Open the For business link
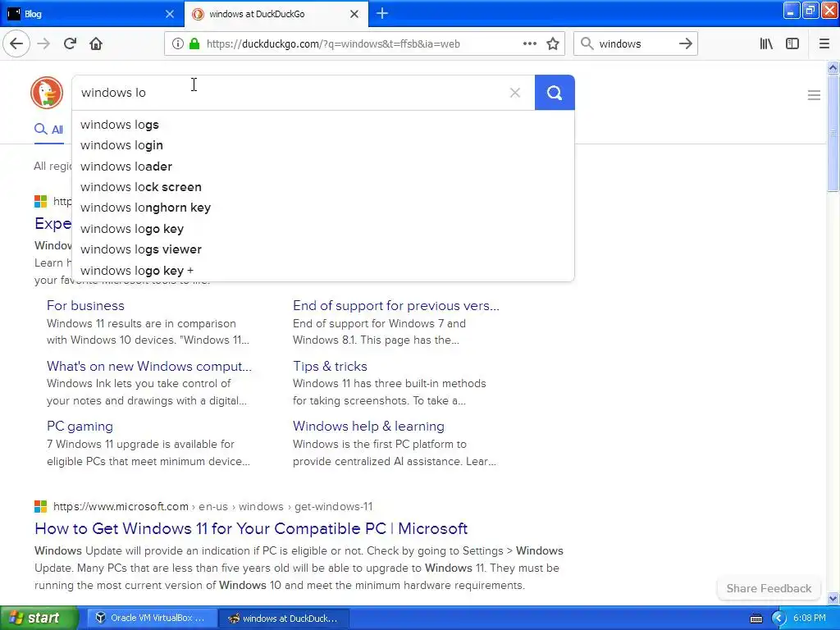 point(85,305)
